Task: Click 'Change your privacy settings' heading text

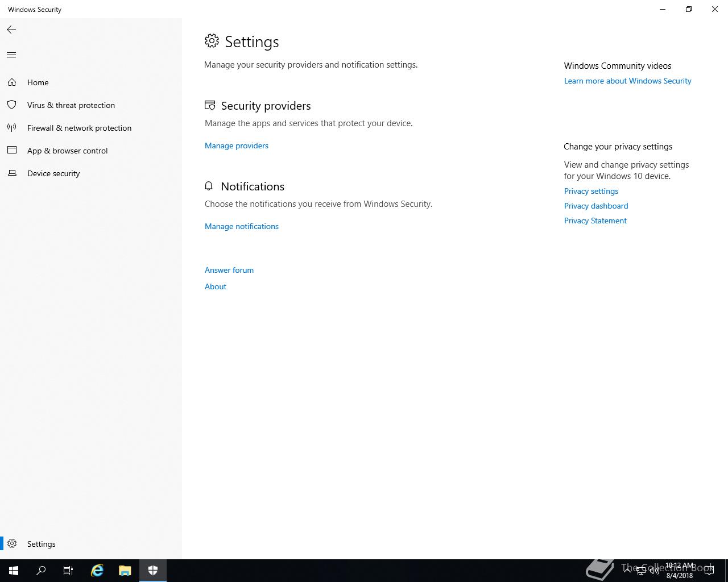Action: coord(618,147)
